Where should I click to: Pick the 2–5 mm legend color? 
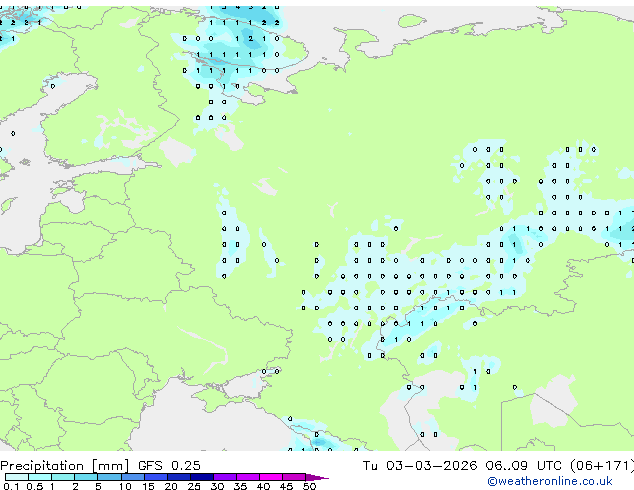click(86, 477)
